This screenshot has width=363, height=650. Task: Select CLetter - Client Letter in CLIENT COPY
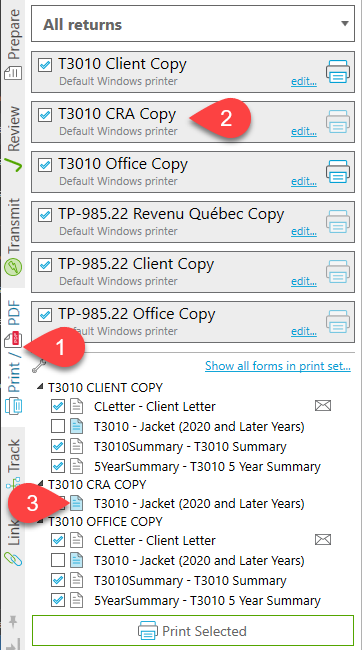pos(155,406)
